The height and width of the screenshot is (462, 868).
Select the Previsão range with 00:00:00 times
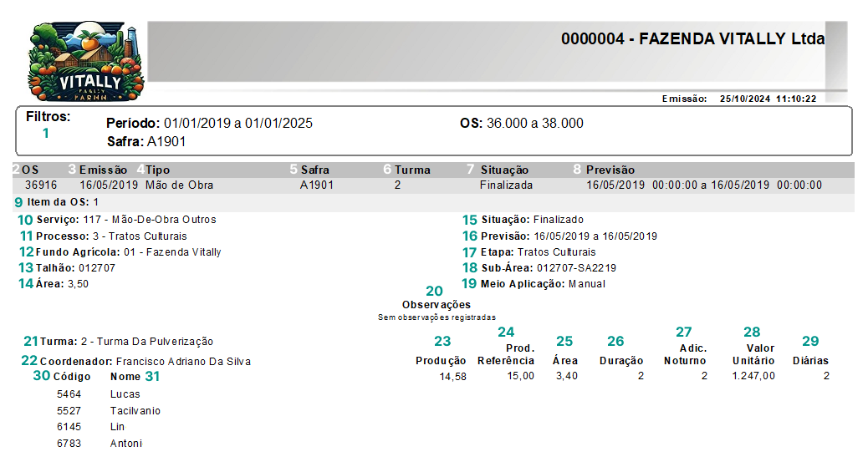(x=704, y=185)
